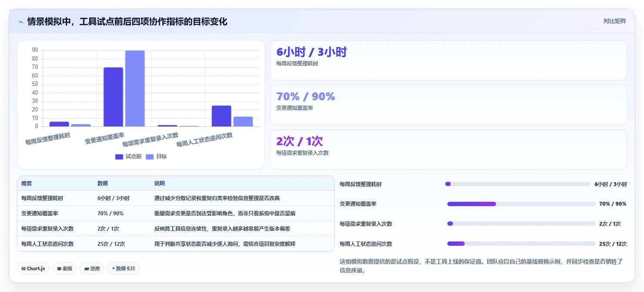Screen dimensions: 644x292
Task: Click the 变更通知覆盖率 progress bar
Action: click(521, 204)
